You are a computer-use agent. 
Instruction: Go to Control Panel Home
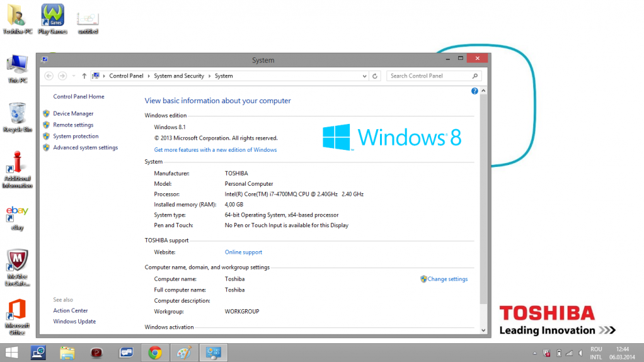coord(78,96)
